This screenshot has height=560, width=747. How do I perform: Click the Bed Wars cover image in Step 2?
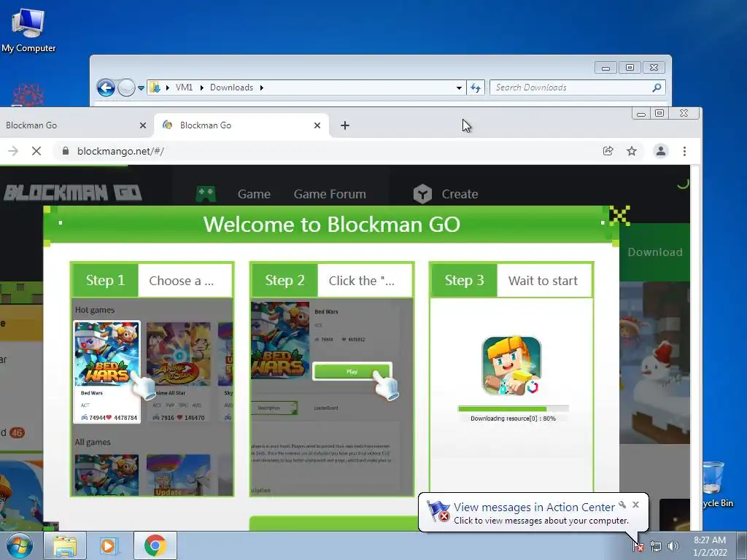point(280,340)
